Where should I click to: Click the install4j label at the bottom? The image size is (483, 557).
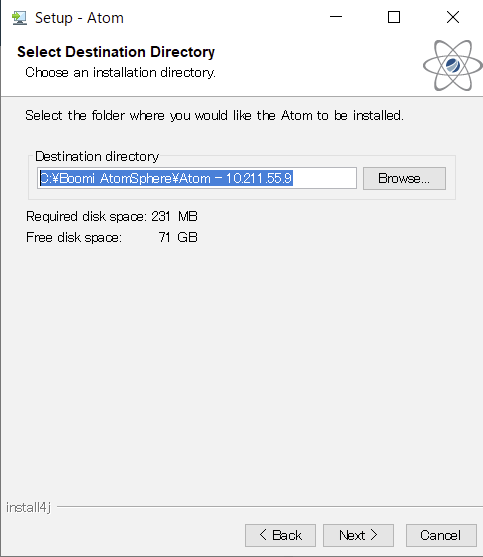28,507
